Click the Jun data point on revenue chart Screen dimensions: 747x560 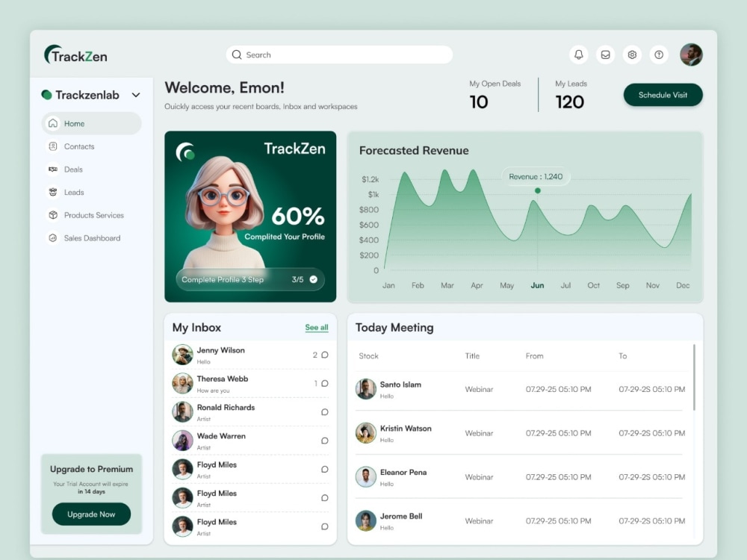coord(537,190)
